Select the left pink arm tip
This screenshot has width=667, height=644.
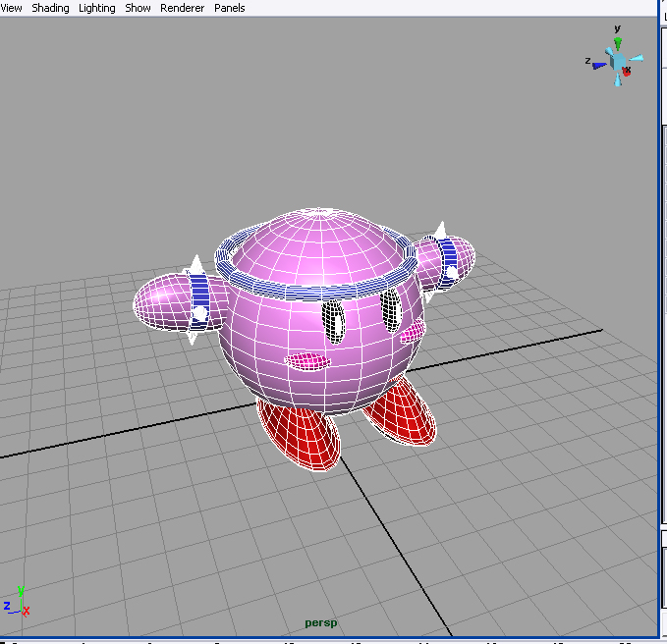159,301
